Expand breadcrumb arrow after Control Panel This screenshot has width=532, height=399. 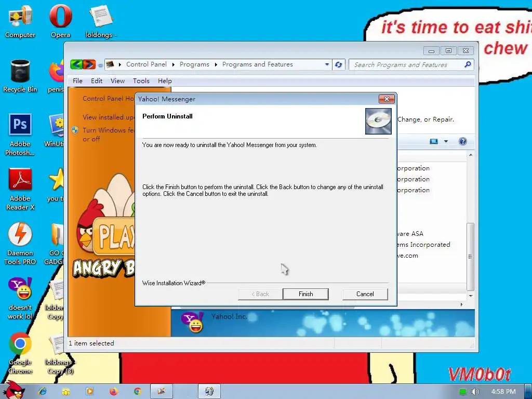(174, 64)
